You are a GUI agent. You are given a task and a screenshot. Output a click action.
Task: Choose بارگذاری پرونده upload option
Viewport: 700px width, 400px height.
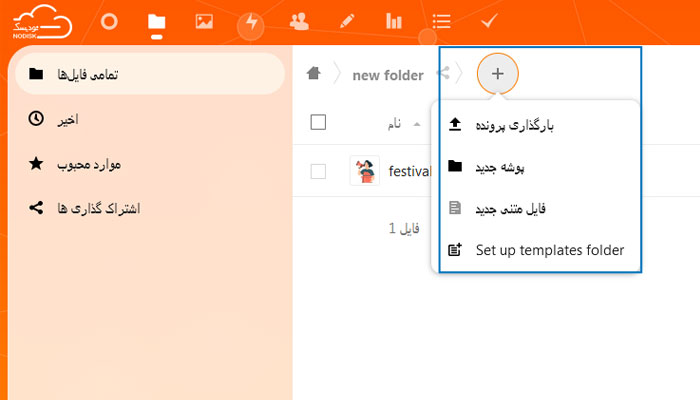click(536, 125)
